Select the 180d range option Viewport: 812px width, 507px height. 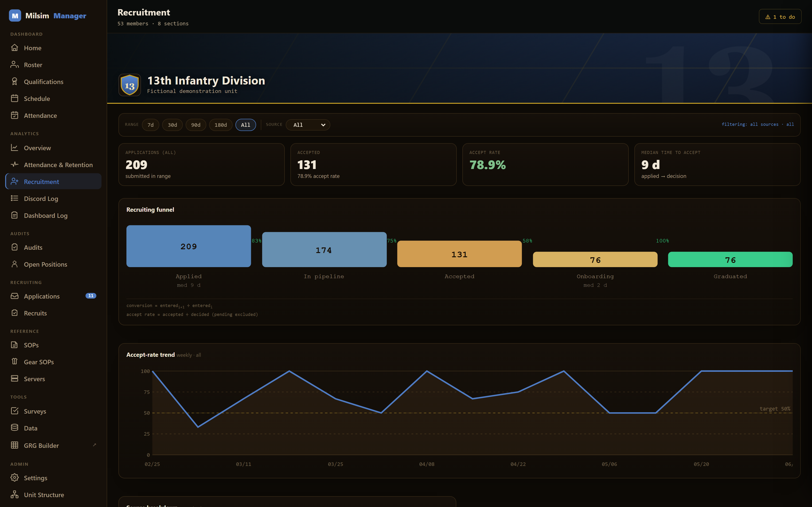pos(220,125)
